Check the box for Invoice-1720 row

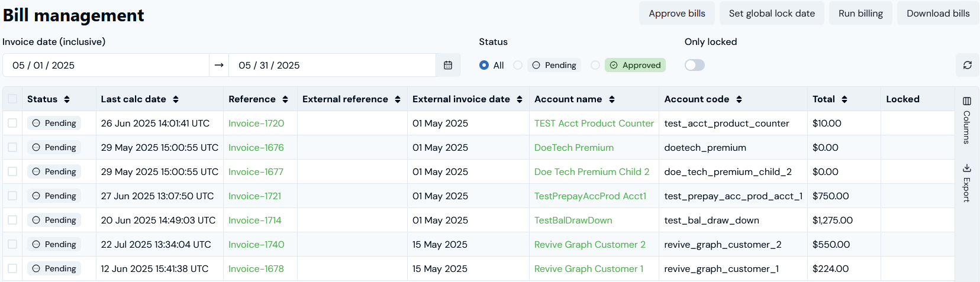point(12,123)
